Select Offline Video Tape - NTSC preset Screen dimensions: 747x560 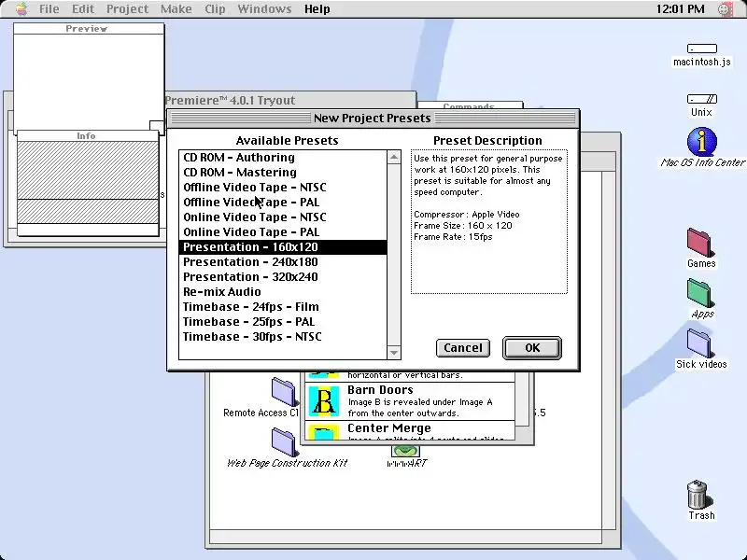(283, 188)
